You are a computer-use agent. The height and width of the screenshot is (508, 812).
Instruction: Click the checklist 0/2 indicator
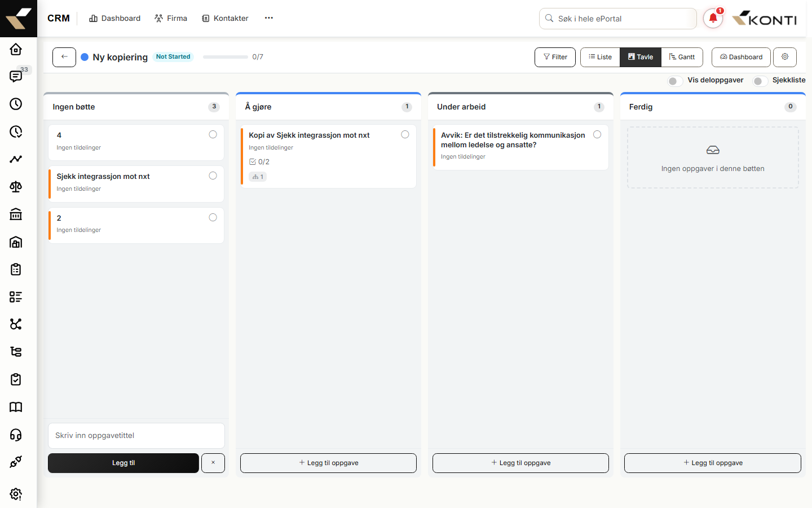click(259, 162)
